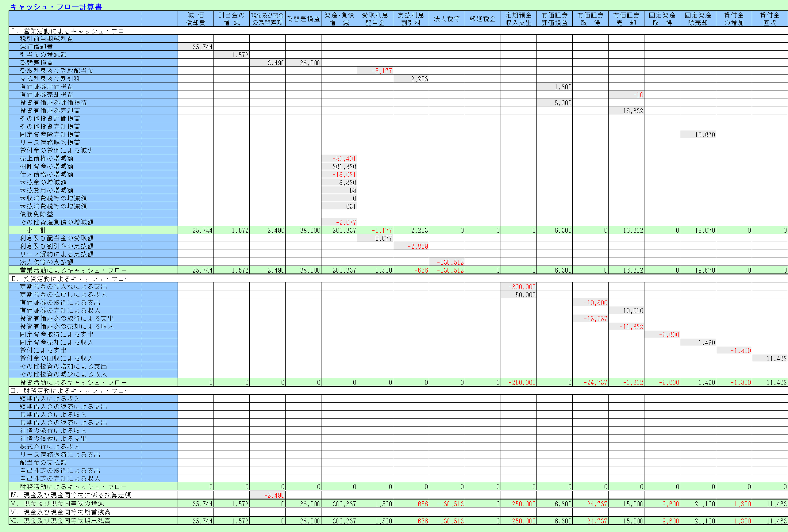The height and width of the screenshot is (532, 788).
Task: Select column header 定期預金収入支出
Action: point(519,19)
